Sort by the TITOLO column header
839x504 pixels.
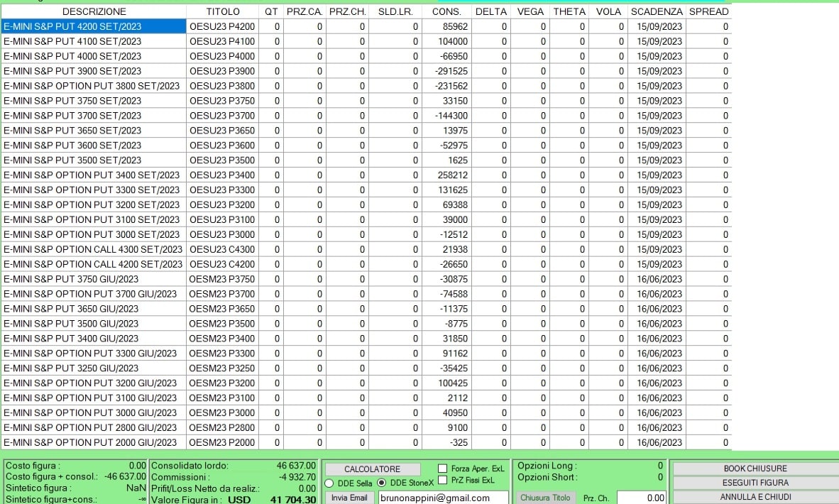coord(223,11)
